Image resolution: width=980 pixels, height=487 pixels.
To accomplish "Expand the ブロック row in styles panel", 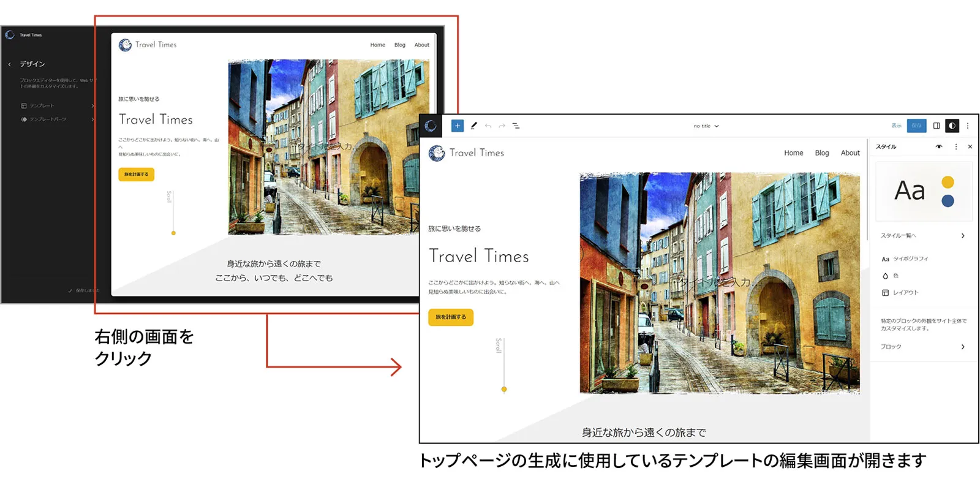I will pos(922,347).
